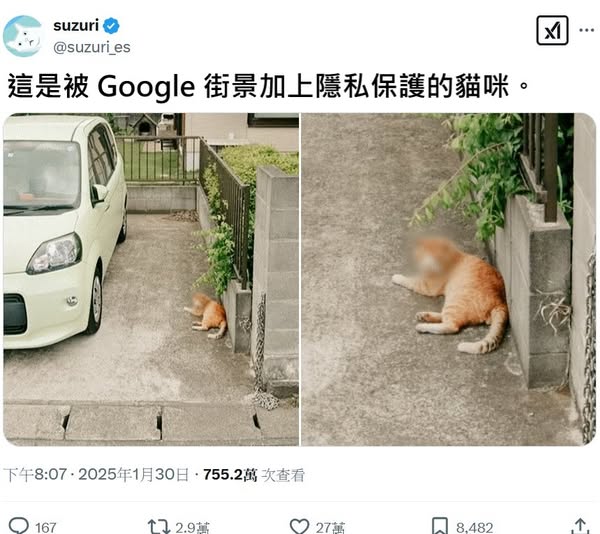Open right photo of blurred cat

pyautogui.click(x=449, y=279)
